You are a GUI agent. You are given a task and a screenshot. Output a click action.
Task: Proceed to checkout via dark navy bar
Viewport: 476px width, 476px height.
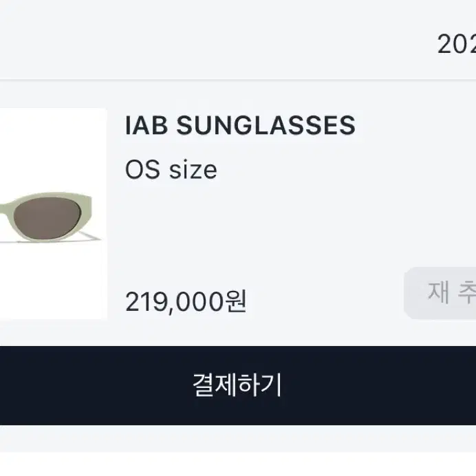click(238, 385)
